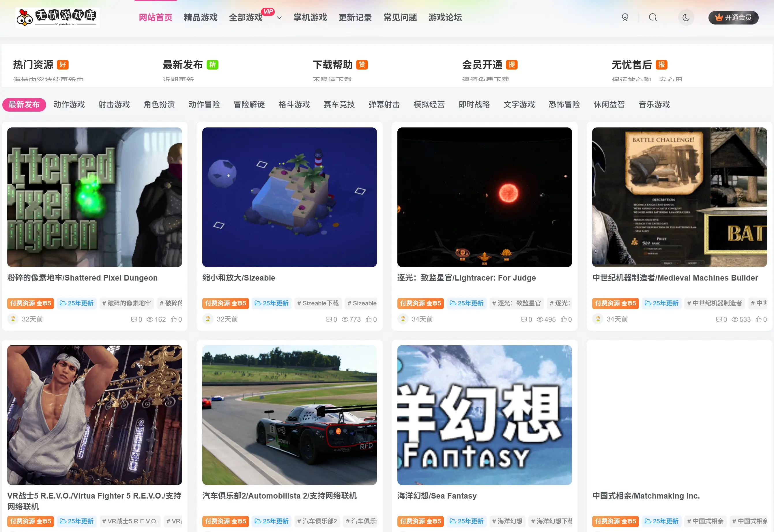Switch to the 射击游戏 category tab

114,104
